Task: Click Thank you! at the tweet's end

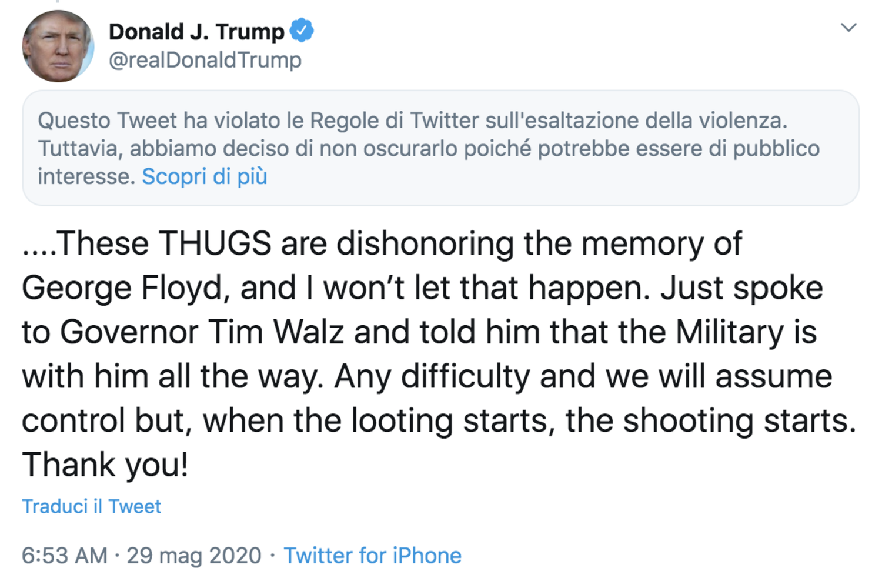Action: coord(105,464)
